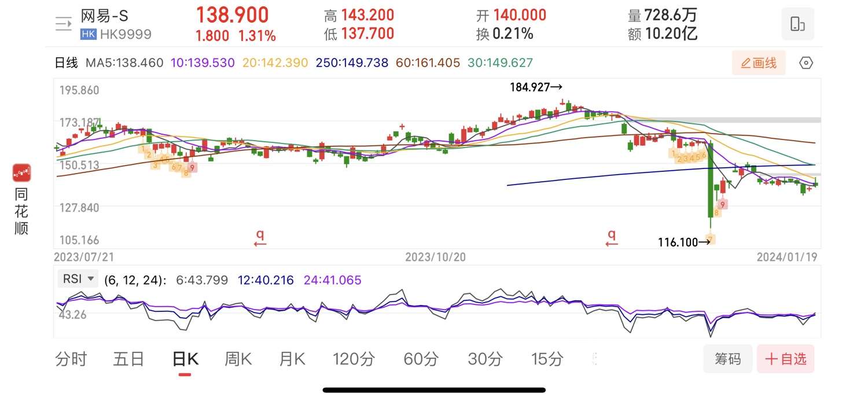
Task: Open the stock list menu icon
Action: (63, 24)
